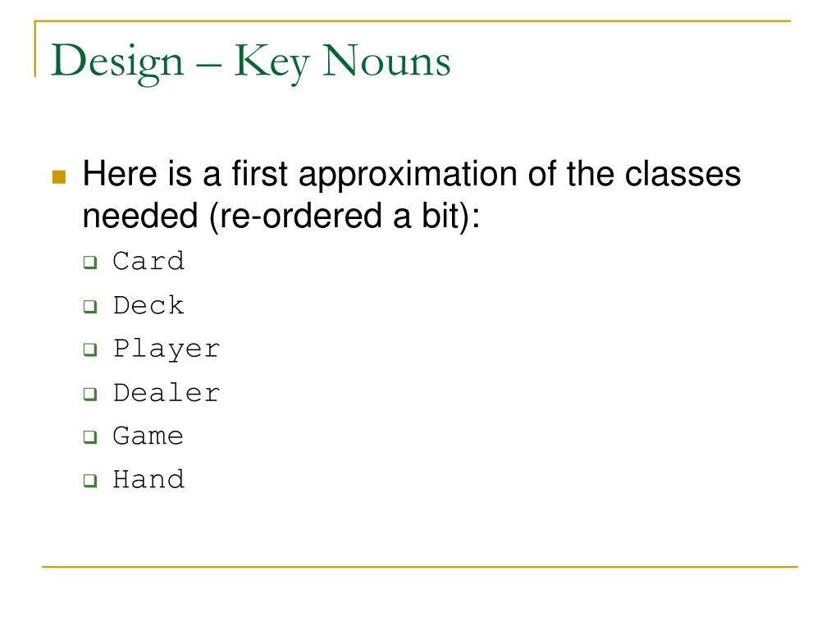840x630 pixels.
Task: Click the phrase '(re-ordered a bit):'
Action: 345,216
